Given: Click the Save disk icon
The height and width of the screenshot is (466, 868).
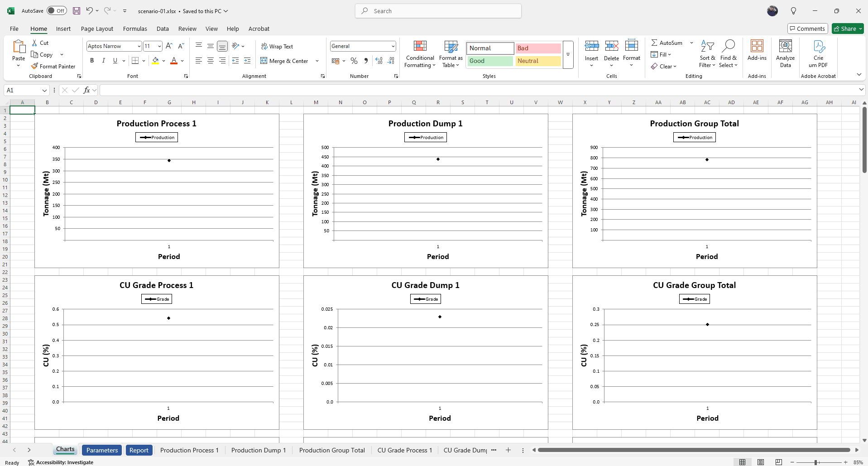Looking at the screenshot, I should tap(77, 11).
